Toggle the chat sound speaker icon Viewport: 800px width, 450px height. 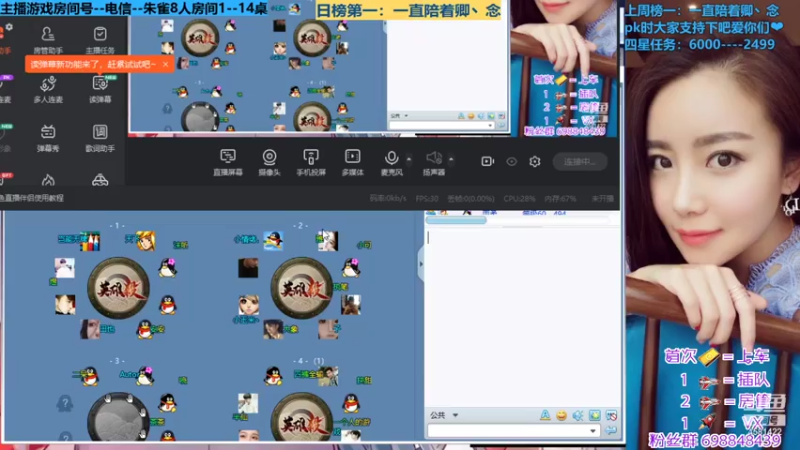tap(578, 415)
